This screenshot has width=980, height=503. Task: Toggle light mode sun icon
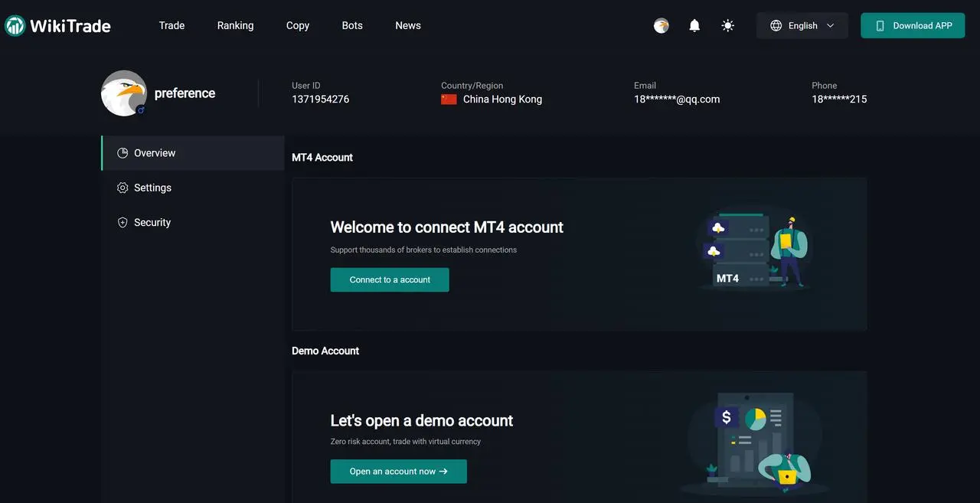(728, 25)
